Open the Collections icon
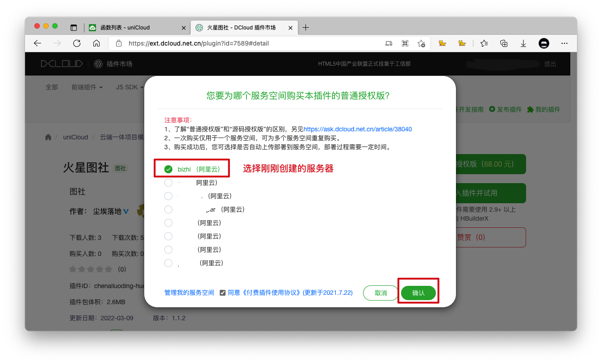 pos(504,43)
